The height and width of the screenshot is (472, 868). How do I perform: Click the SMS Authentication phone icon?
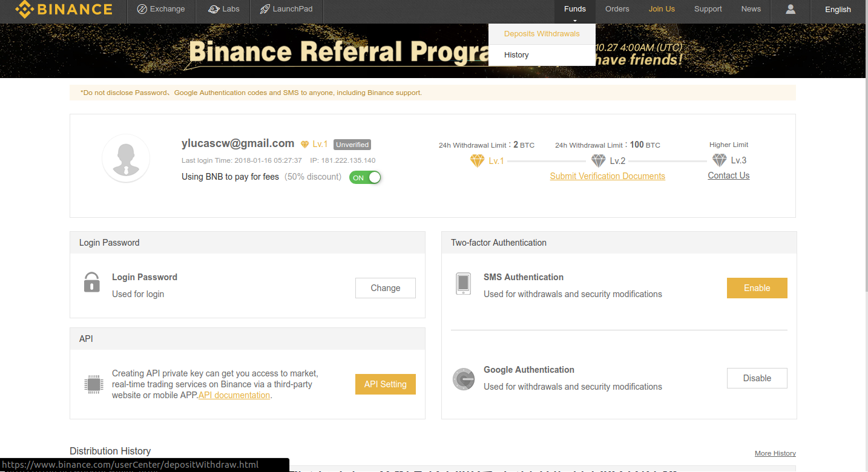(463, 283)
